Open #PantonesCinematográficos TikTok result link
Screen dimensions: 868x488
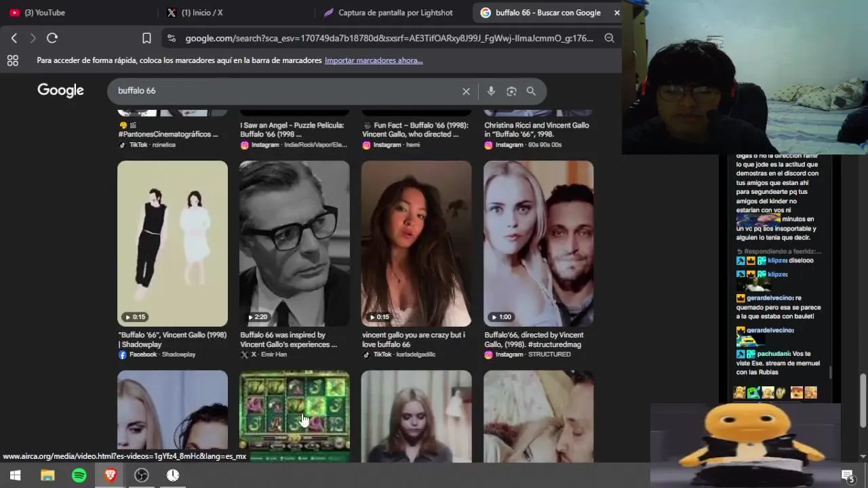[x=168, y=130]
